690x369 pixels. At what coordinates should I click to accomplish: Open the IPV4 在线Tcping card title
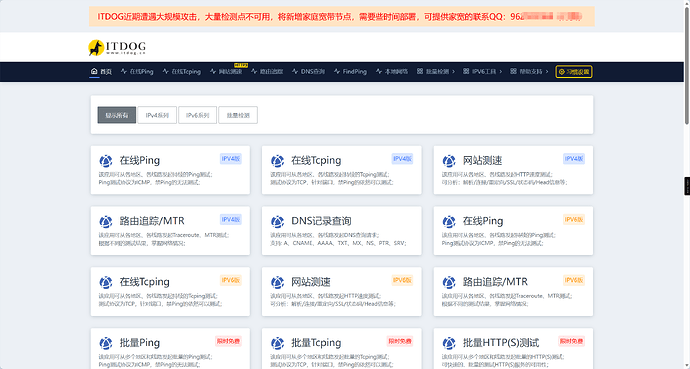point(316,161)
